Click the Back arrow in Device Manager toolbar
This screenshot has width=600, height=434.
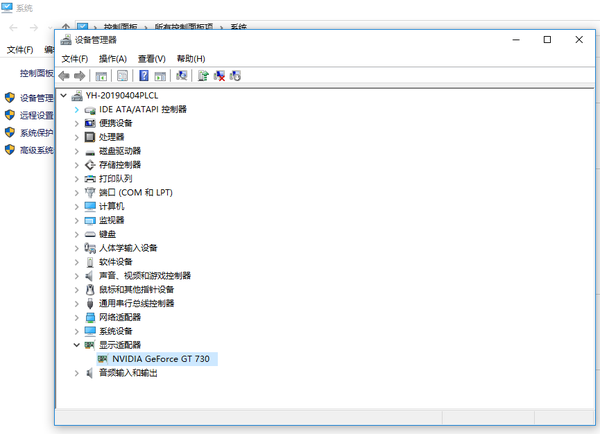64,76
